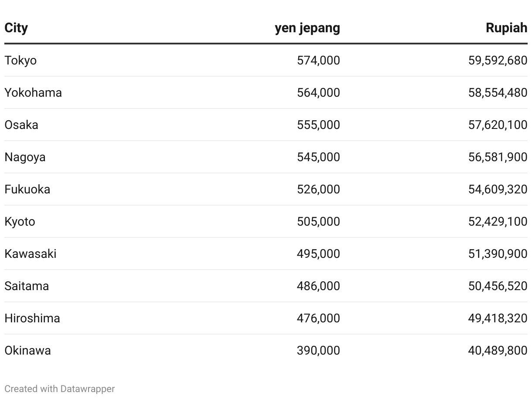Select the Saitama city cell
The width and height of the screenshot is (532, 399).
[27, 286]
